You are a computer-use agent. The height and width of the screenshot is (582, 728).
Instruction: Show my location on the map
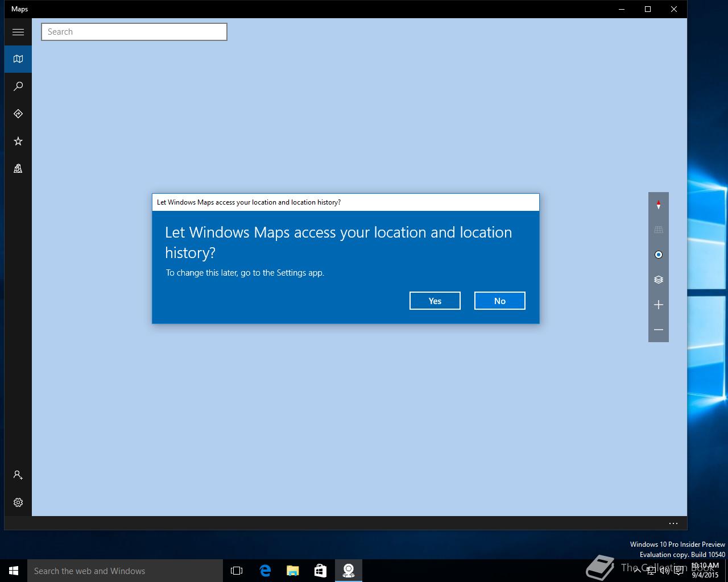[x=659, y=255]
